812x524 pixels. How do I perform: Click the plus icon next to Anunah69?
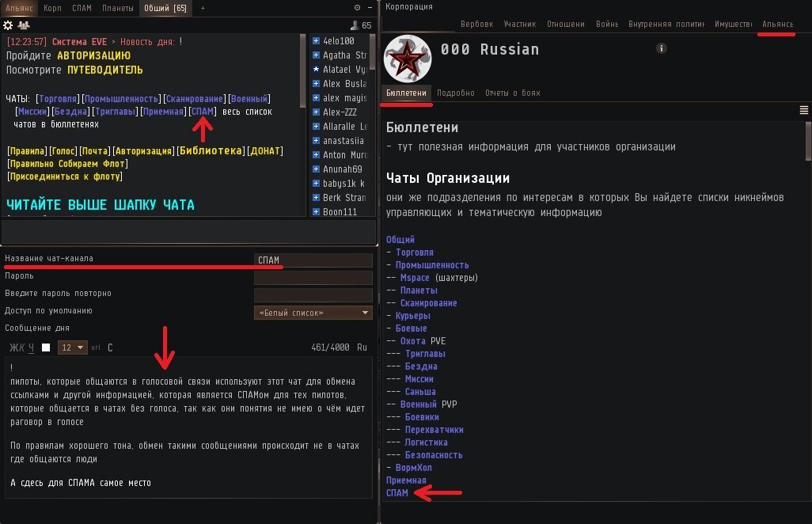[x=316, y=169]
